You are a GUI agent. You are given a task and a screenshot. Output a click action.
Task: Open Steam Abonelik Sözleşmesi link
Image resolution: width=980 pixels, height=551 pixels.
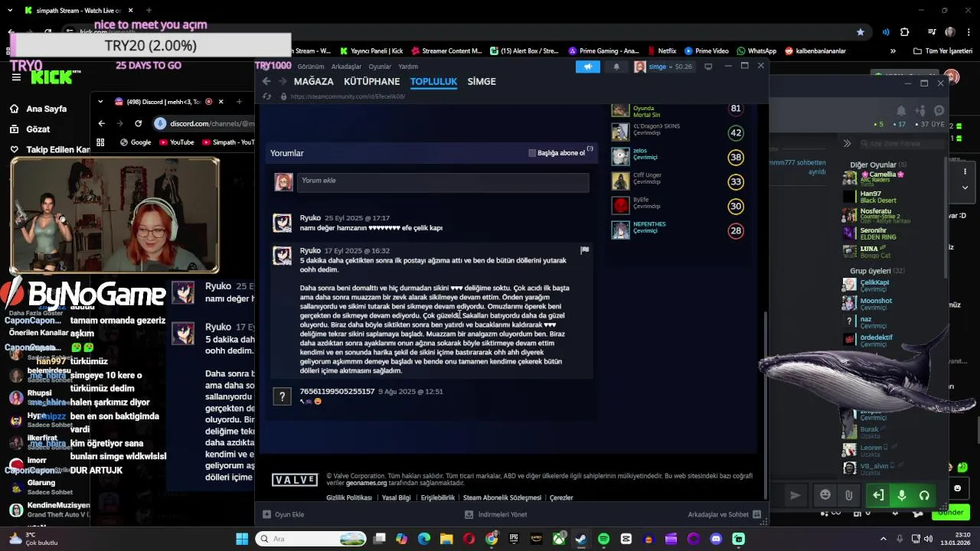coord(502,497)
